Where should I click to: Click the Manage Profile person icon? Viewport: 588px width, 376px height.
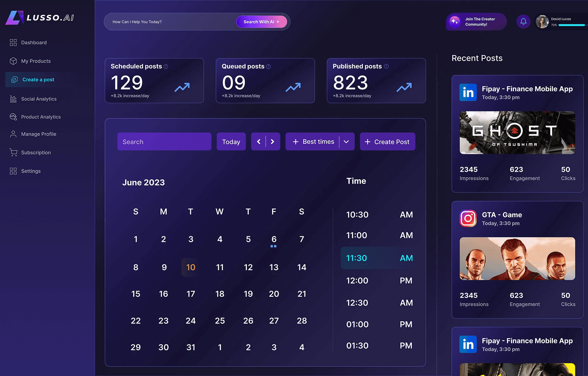(x=13, y=134)
